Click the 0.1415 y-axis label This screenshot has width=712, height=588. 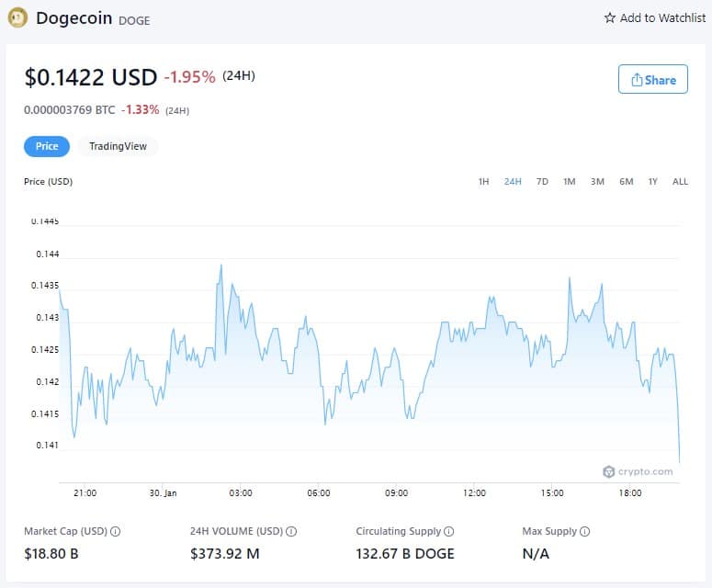[x=45, y=413]
